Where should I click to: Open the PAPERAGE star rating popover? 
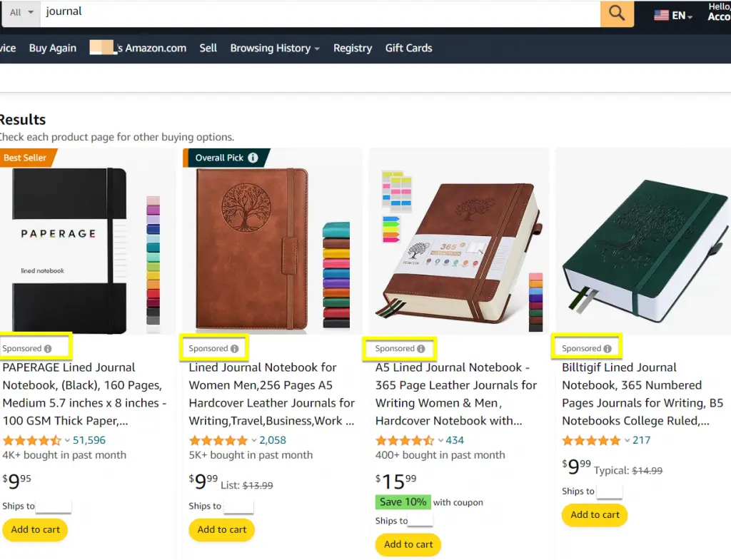tap(31, 440)
